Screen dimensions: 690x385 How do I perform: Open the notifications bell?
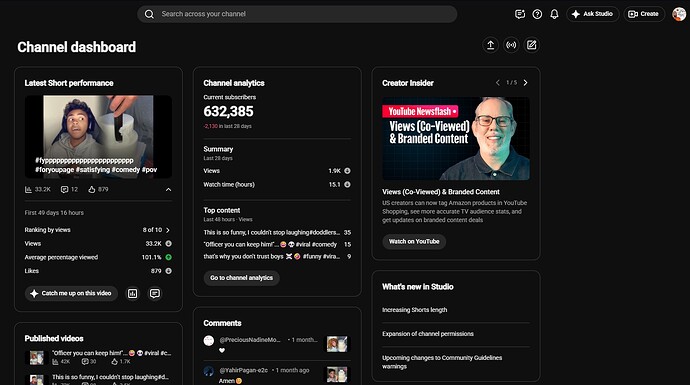click(554, 14)
